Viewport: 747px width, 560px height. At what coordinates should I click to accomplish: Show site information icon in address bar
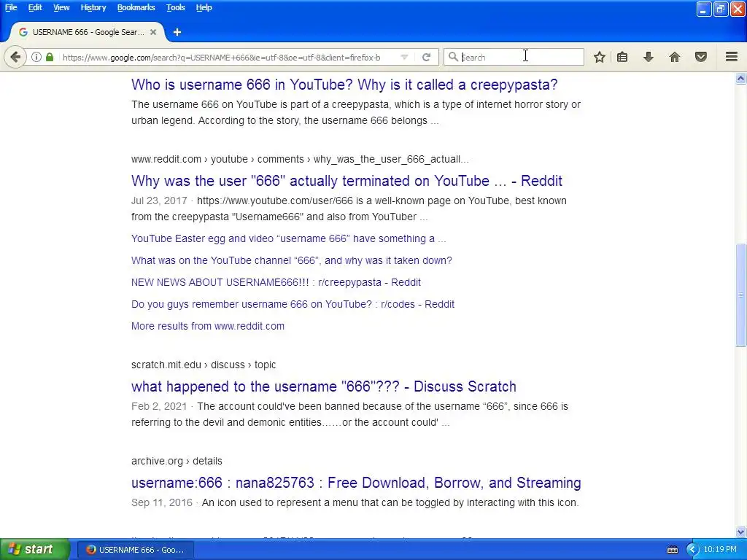point(36,57)
